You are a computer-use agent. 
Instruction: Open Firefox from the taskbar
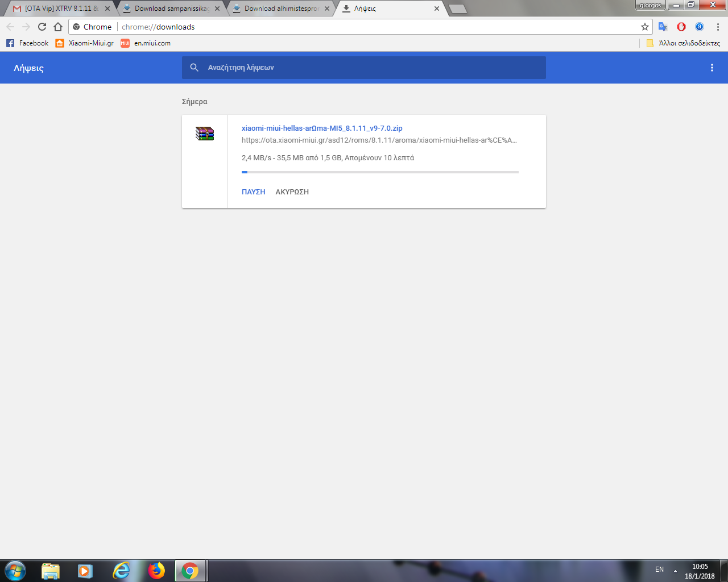tap(156, 571)
